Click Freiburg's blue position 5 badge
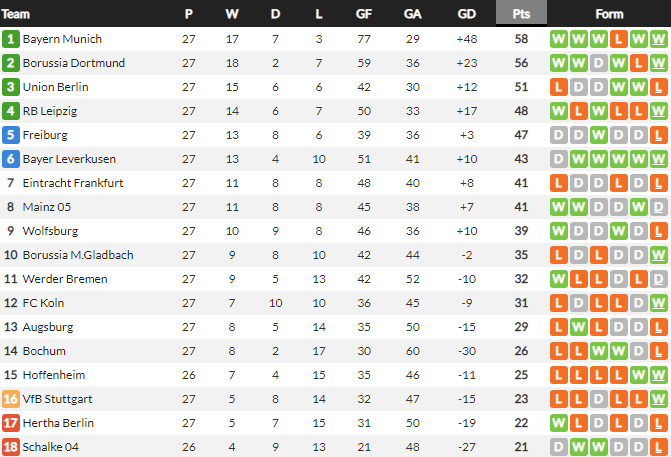The width and height of the screenshot is (671, 457). [x=11, y=135]
